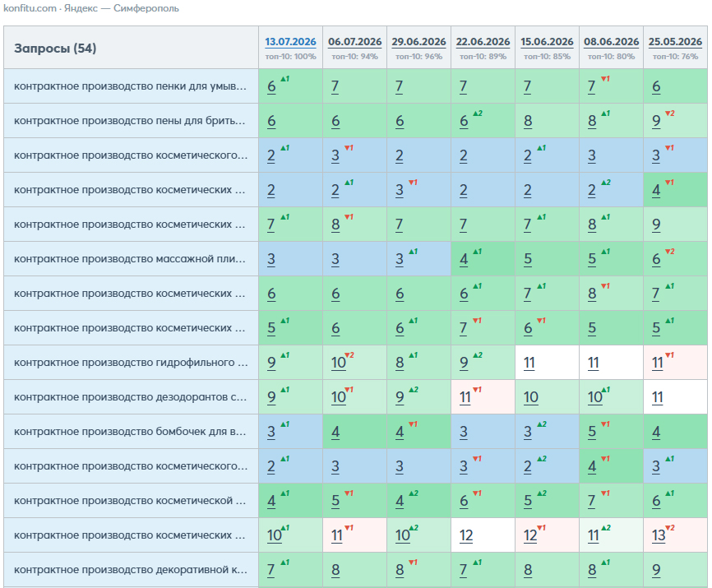Click 'топ-10: 85%' under the 15.06.2026 header
712x588 pixels.
coord(548,56)
